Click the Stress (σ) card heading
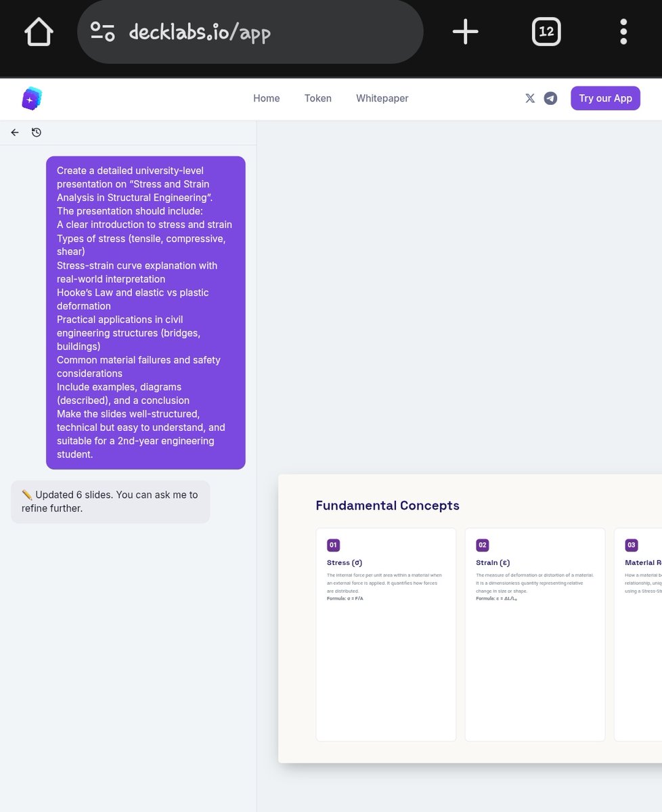Image resolution: width=662 pixels, height=812 pixels. [x=345, y=562]
